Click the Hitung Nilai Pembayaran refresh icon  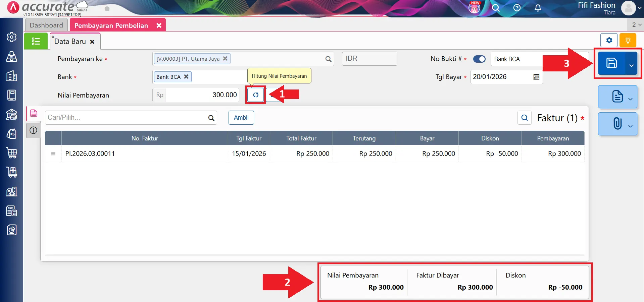pos(255,95)
